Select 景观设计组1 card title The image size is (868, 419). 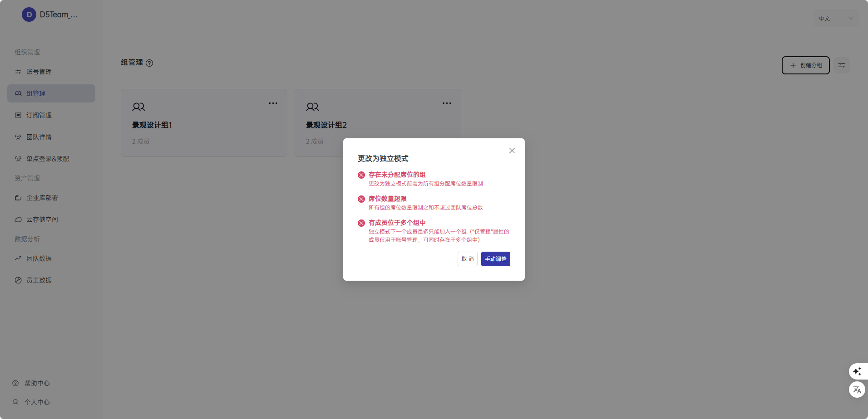click(x=152, y=125)
